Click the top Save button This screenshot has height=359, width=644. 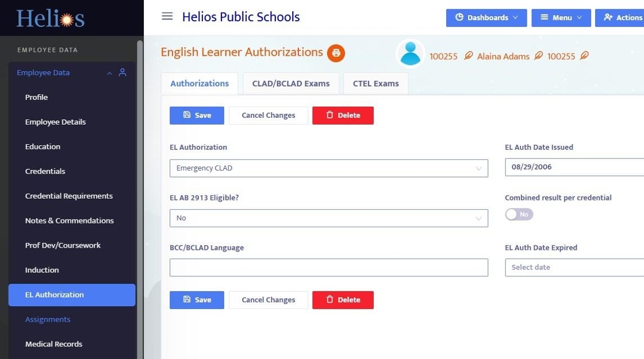197,115
